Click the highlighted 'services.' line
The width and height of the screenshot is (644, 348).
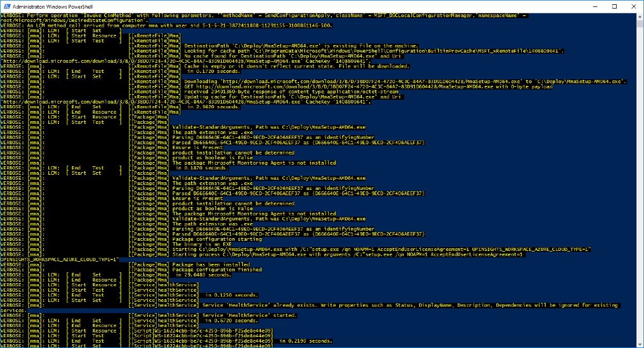pos(13,310)
